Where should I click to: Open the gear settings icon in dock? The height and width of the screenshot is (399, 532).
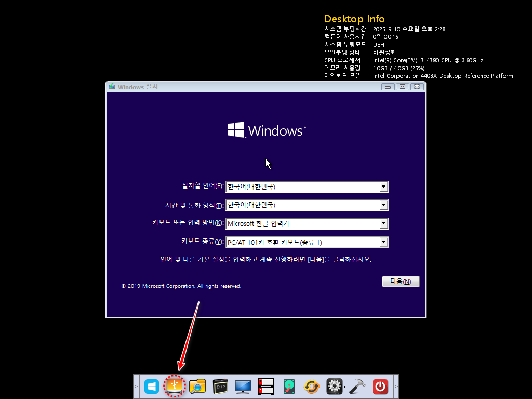[x=334, y=387]
